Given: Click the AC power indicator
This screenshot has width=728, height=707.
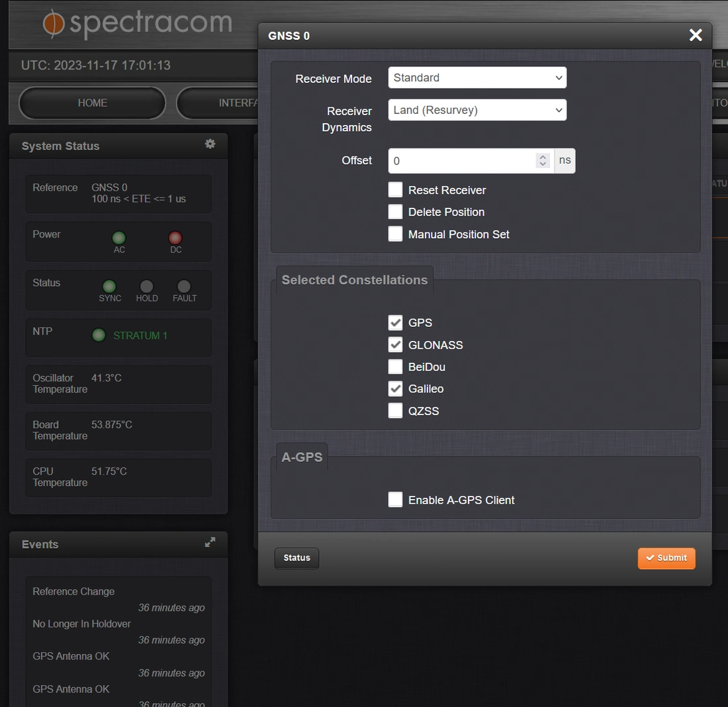Looking at the screenshot, I should pos(119,238).
